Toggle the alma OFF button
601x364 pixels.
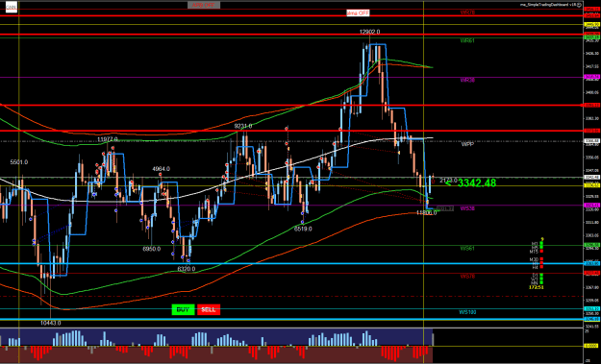pyautogui.click(x=358, y=12)
